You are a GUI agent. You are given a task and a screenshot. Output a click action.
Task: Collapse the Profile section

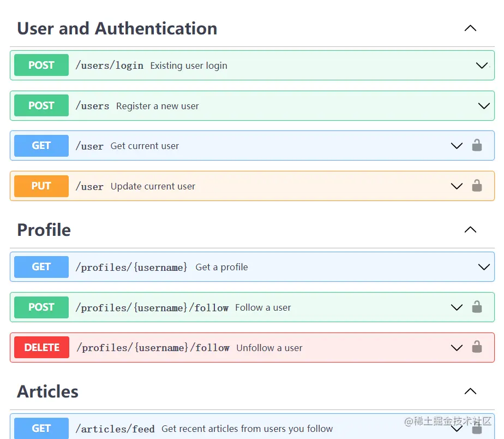click(x=470, y=230)
